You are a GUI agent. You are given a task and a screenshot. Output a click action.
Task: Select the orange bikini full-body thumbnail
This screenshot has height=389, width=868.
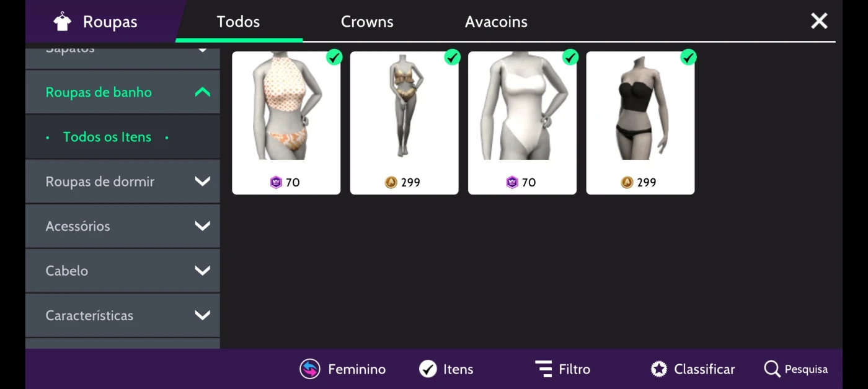[404, 123]
